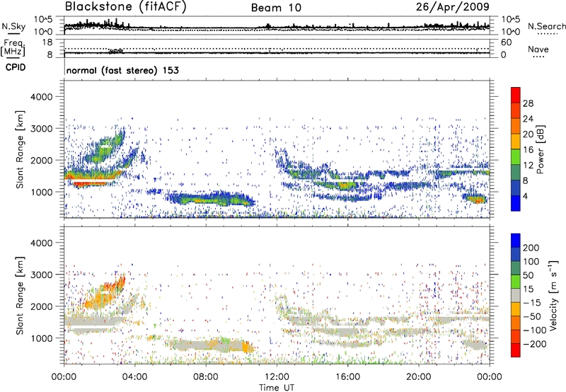Click the blue top segment of Velocity colorbar

[x=516, y=241]
